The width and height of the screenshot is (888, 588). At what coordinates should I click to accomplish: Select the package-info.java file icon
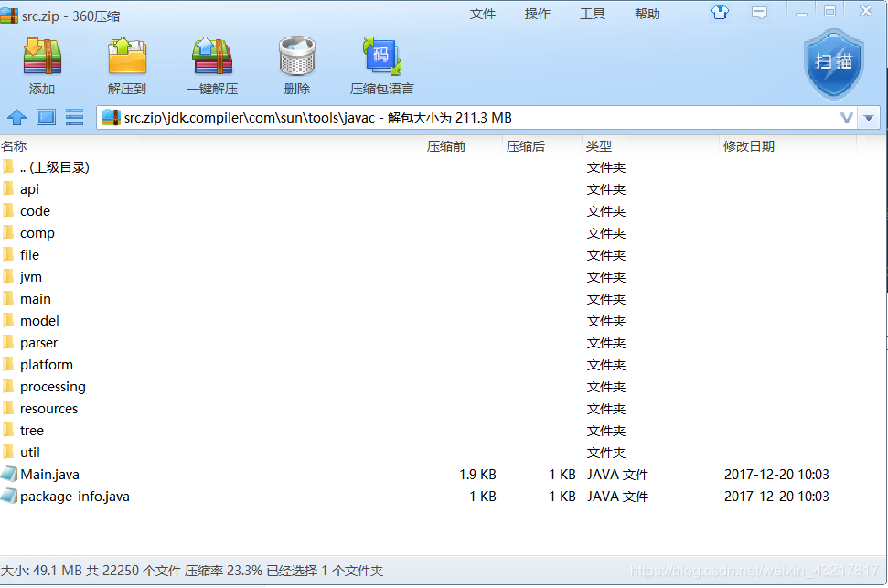point(9,497)
